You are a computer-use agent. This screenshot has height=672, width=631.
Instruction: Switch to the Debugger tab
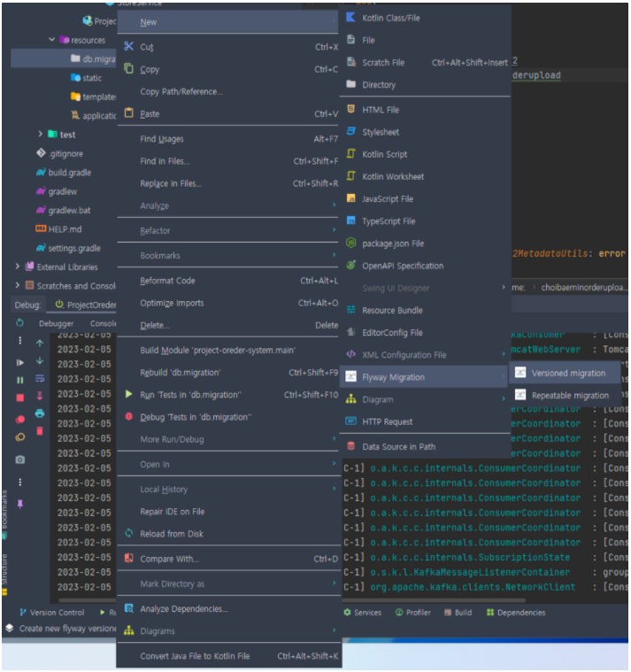coord(56,323)
